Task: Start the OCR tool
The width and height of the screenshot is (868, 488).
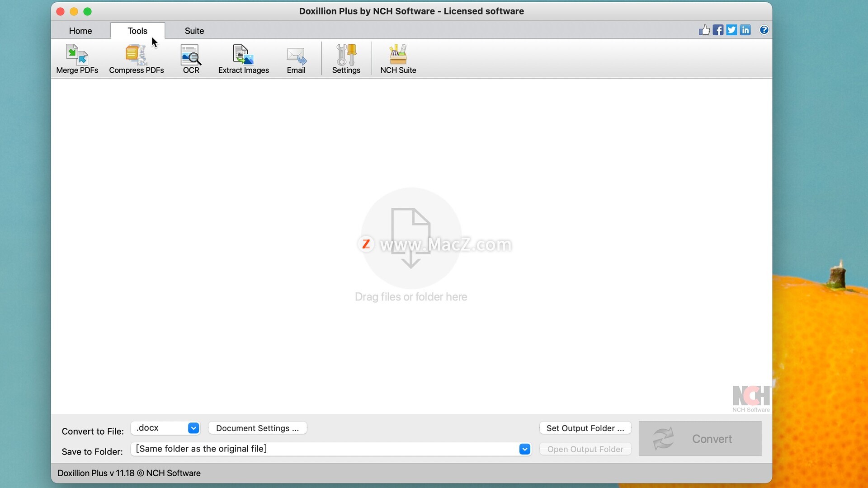Action: tap(191, 59)
